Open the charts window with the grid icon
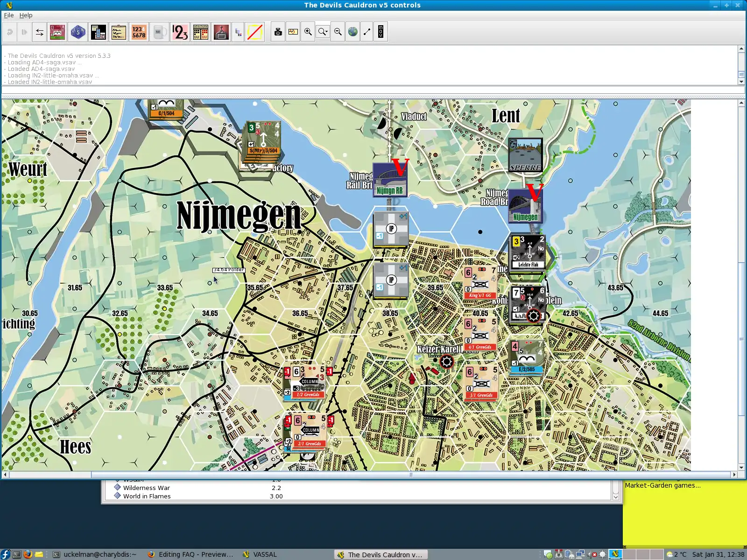This screenshot has width=747, height=560. 201,32
